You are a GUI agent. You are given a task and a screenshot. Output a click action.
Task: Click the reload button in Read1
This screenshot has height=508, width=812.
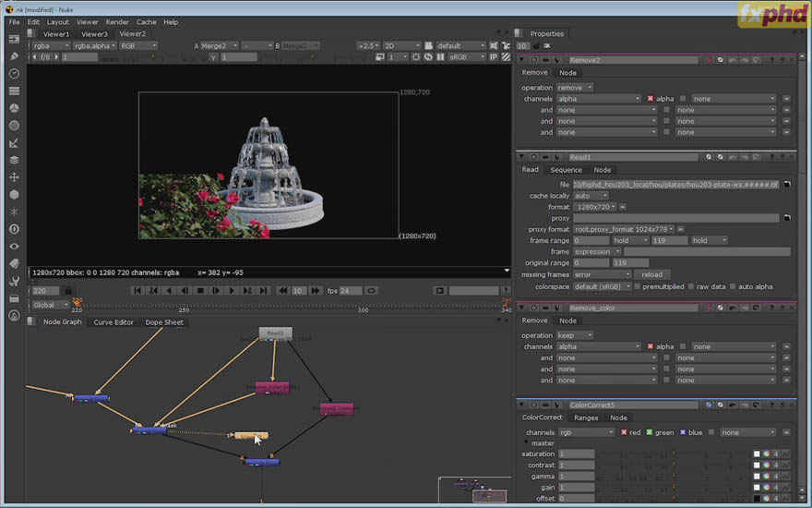[652, 274]
